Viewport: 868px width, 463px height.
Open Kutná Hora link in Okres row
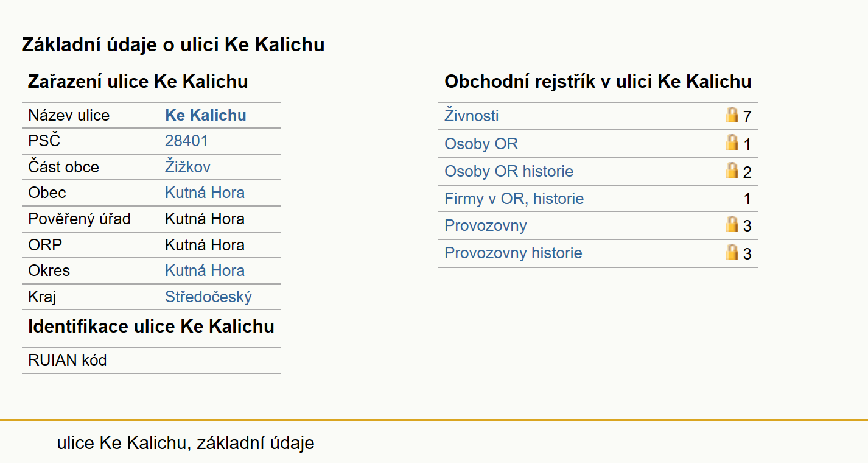(205, 270)
